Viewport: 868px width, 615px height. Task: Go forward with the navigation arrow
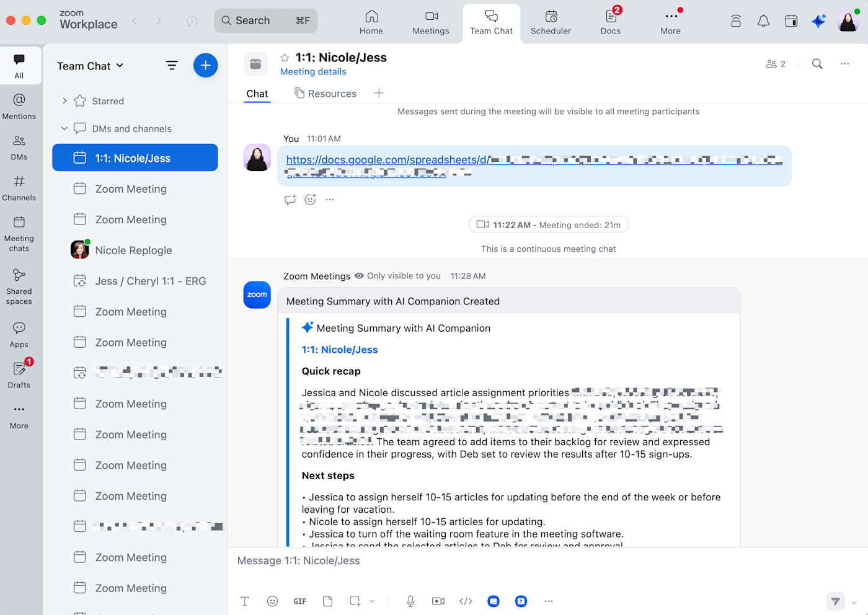click(159, 21)
